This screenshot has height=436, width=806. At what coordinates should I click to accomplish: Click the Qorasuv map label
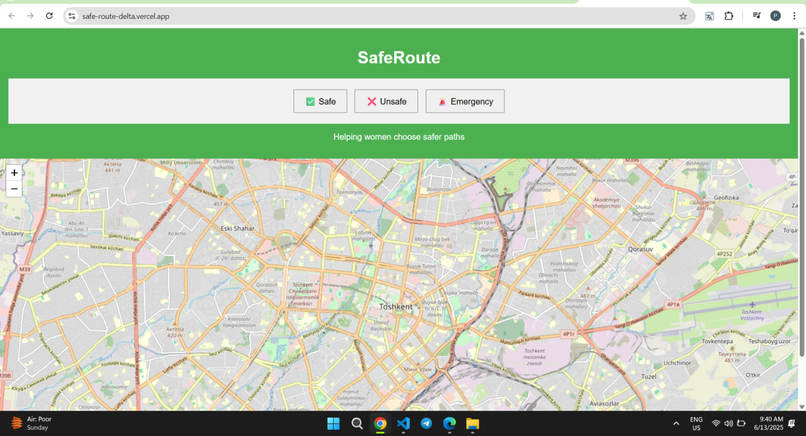point(640,249)
